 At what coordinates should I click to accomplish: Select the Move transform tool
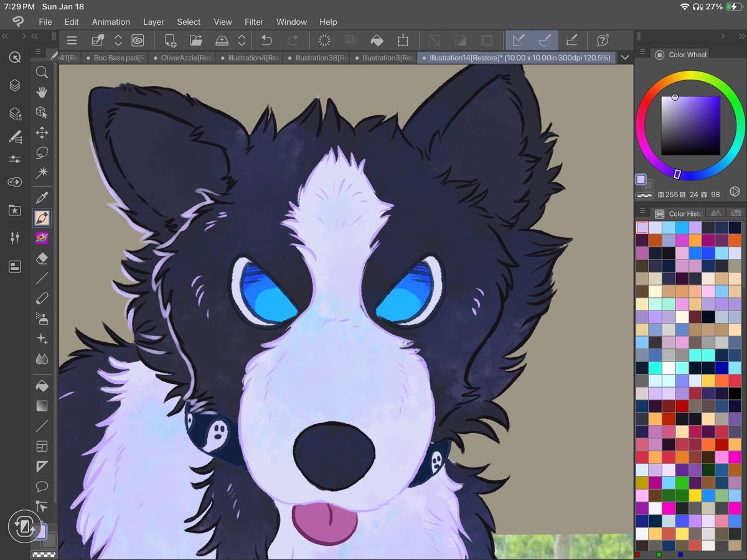pyautogui.click(x=42, y=133)
